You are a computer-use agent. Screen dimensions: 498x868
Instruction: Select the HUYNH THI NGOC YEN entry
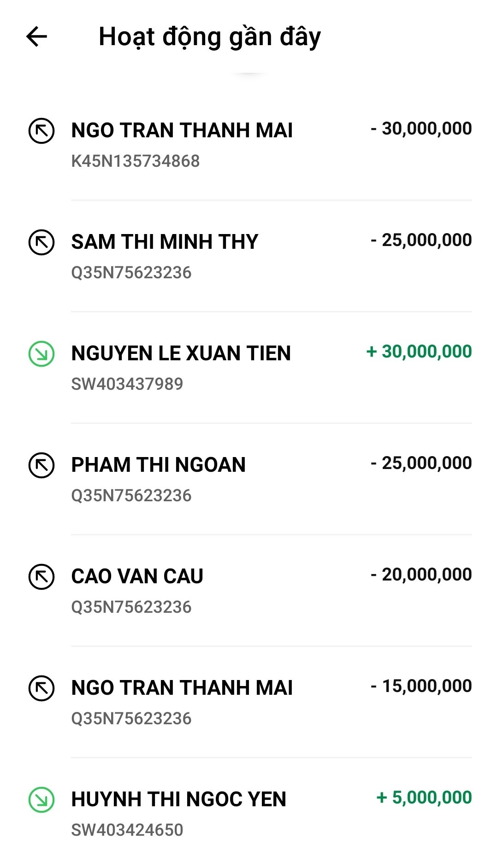[178, 799]
